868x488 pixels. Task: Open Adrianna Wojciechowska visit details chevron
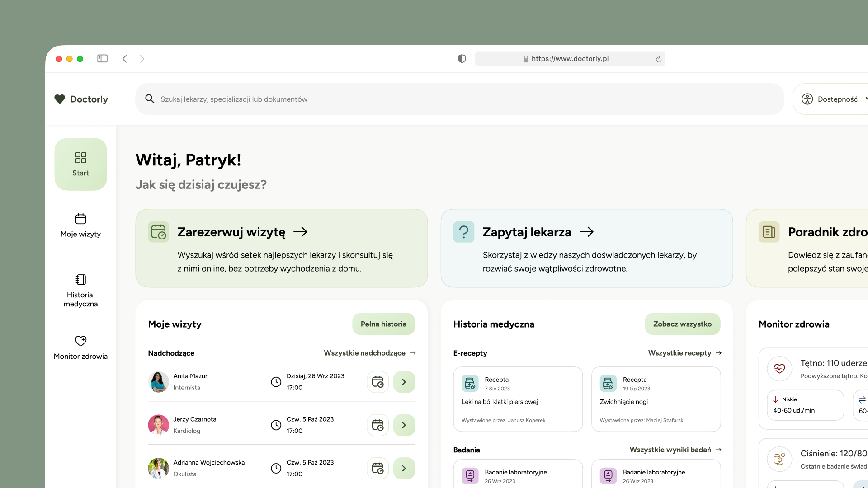coord(404,468)
